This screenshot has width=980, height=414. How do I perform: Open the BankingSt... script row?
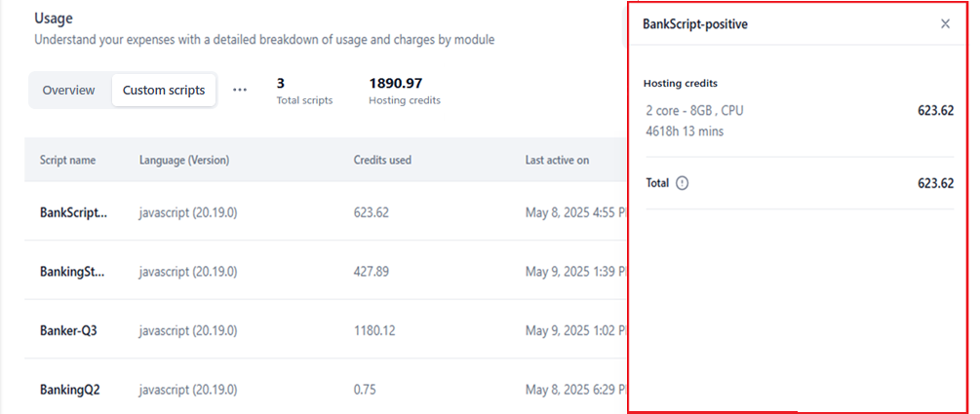point(73,272)
